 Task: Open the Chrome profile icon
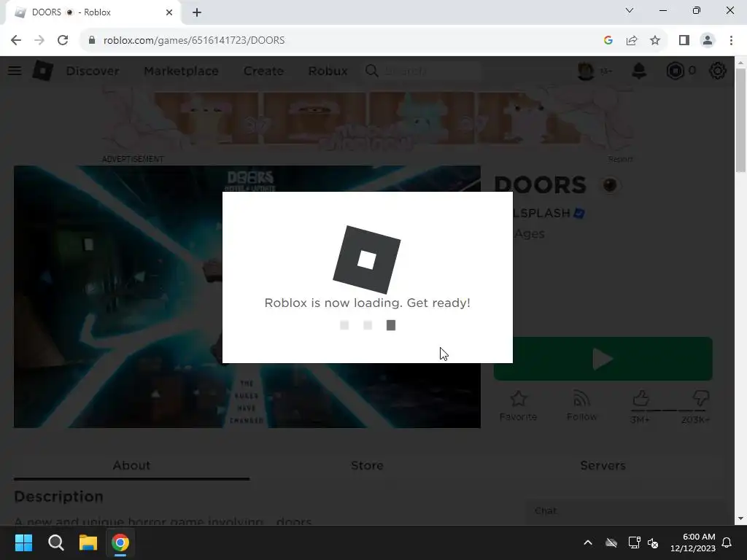click(x=708, y=40)
